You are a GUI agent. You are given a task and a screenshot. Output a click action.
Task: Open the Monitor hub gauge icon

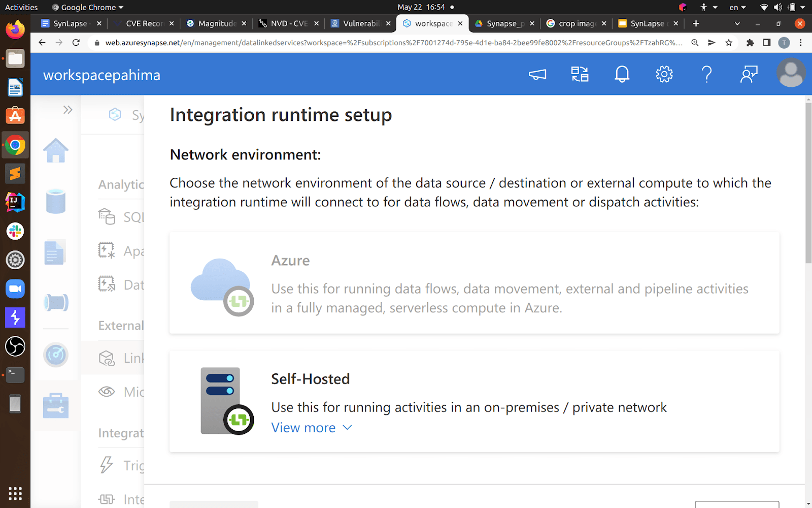click(x=56, y=355)
